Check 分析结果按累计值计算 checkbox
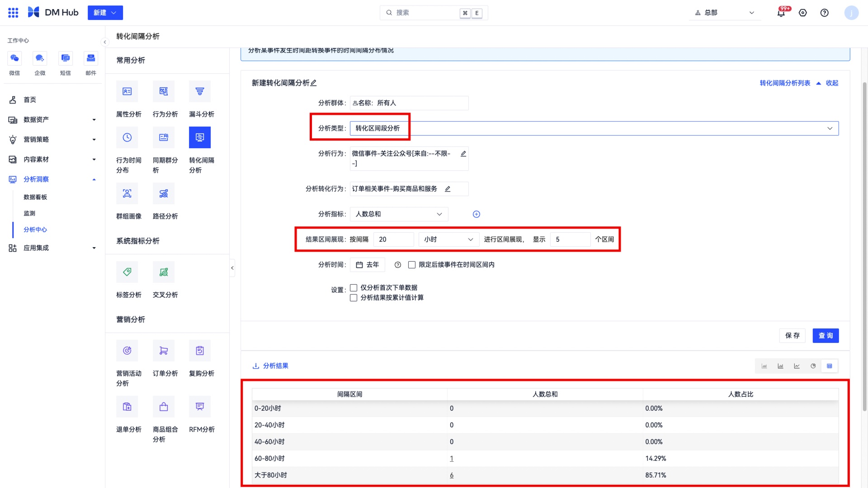 (x=354, y=298)
